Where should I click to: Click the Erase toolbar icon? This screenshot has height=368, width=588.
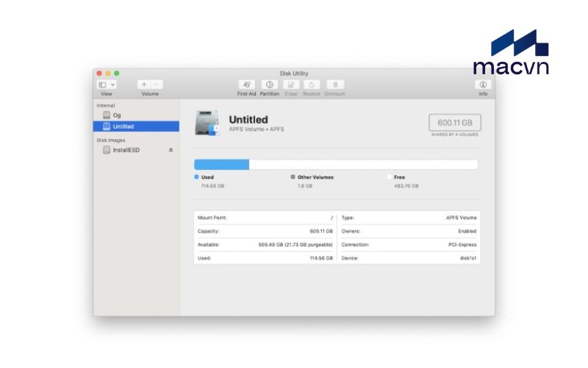[291, 85]
